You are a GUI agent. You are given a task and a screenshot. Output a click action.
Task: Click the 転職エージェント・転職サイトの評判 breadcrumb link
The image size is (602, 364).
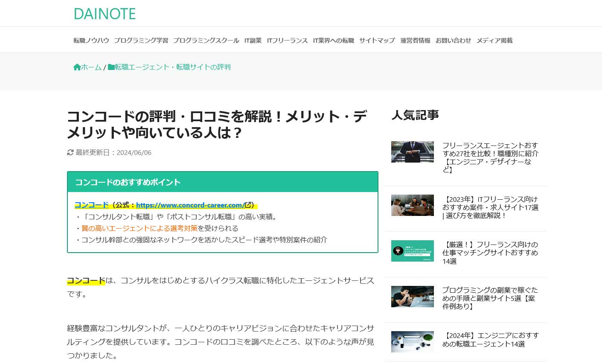click(172, 67)
